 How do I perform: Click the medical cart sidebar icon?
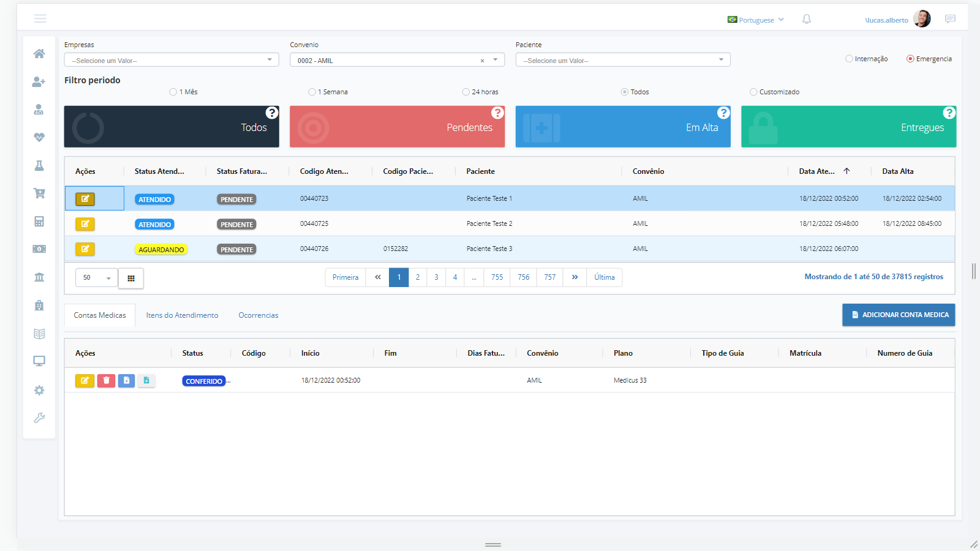pos(39,193)
